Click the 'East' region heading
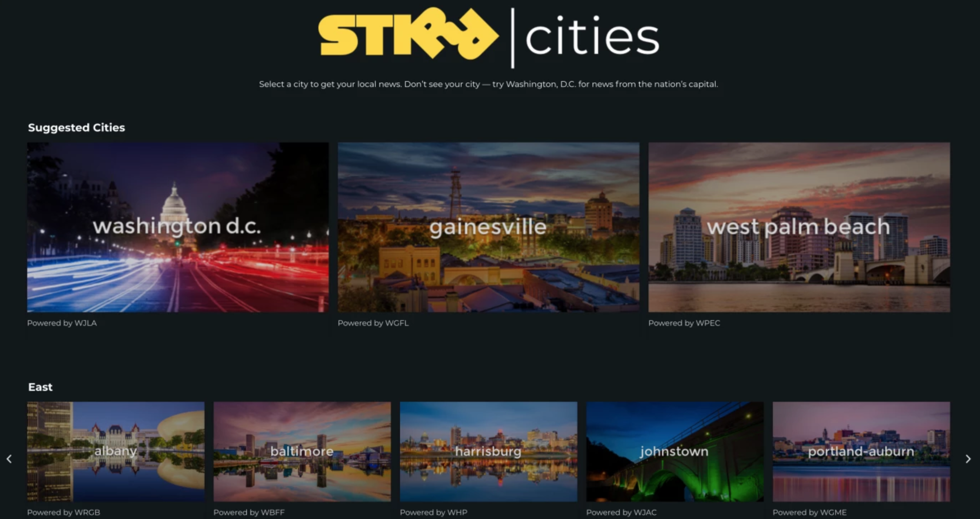 [x=40, y=387]
